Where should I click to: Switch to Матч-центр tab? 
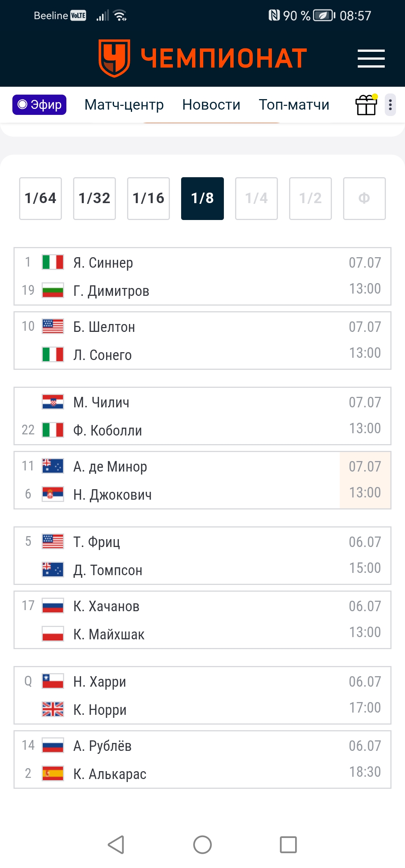pyautogui.click(x=124, y=105)
